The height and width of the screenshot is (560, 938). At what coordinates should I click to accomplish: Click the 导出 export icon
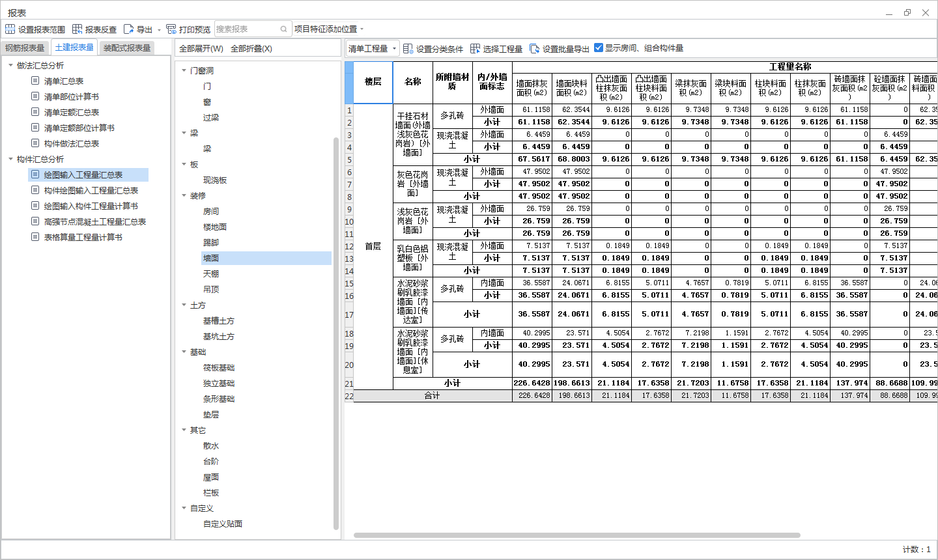tap(128, 29)
